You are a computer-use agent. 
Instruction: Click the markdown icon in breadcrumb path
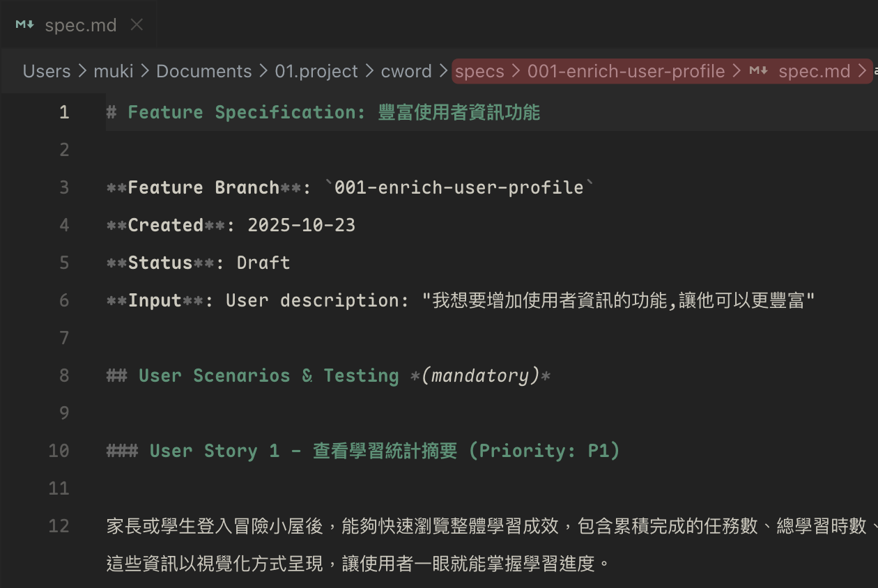tap(759, 71)
